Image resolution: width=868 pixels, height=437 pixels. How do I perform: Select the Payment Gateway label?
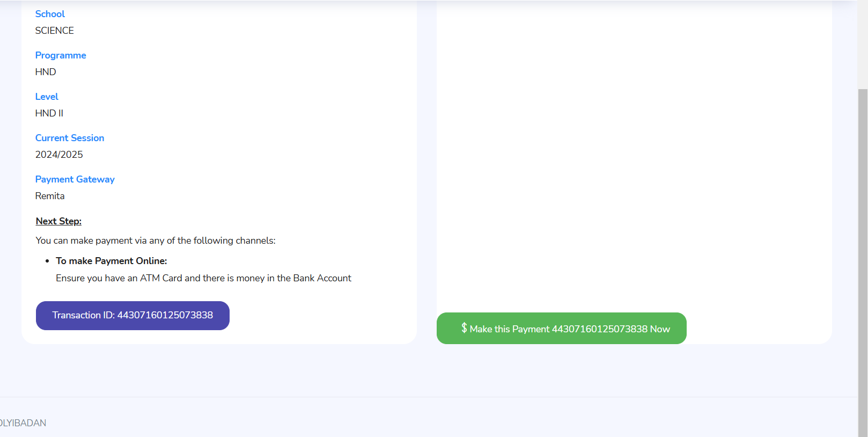pos(75,179)
